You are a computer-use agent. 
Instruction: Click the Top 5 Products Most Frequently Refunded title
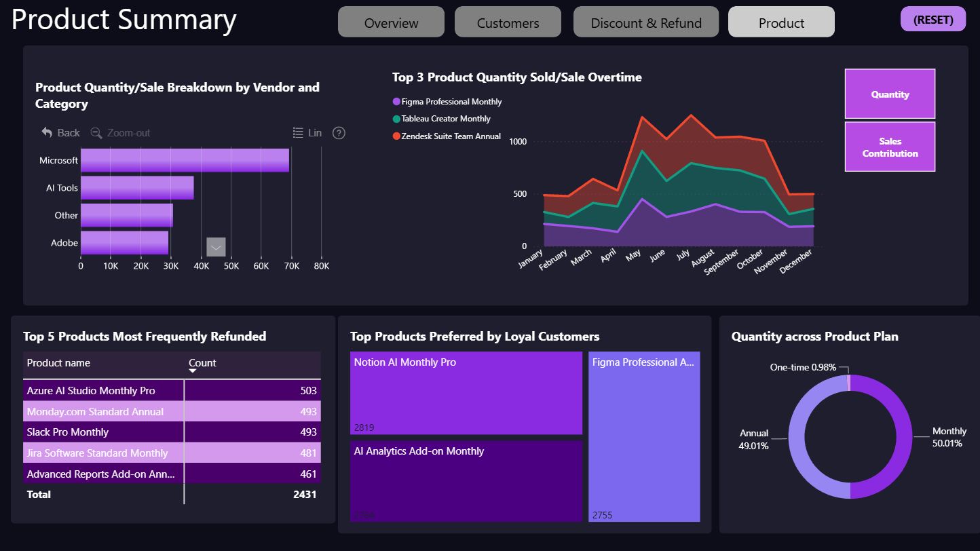point(145,337)
